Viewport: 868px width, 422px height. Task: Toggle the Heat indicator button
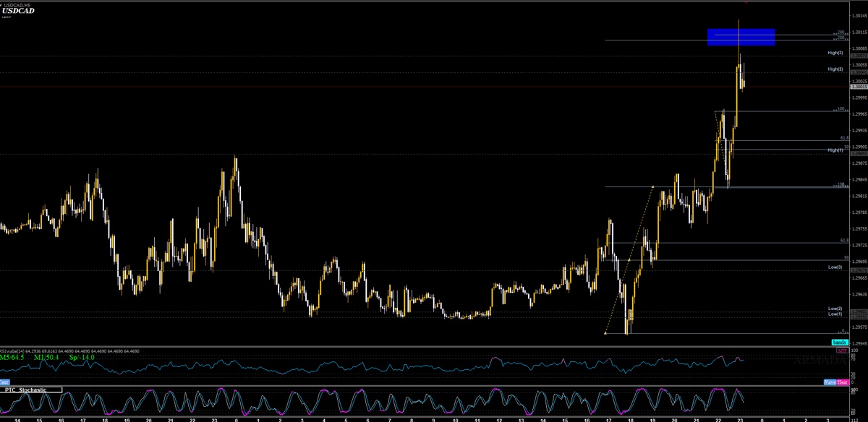(843, 382)
